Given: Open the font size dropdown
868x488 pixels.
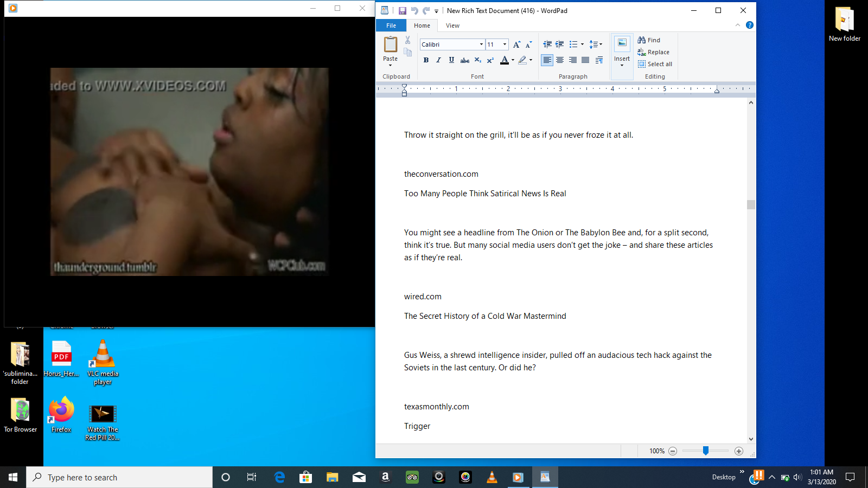Looking at the screenshot, I should (505, 44).
